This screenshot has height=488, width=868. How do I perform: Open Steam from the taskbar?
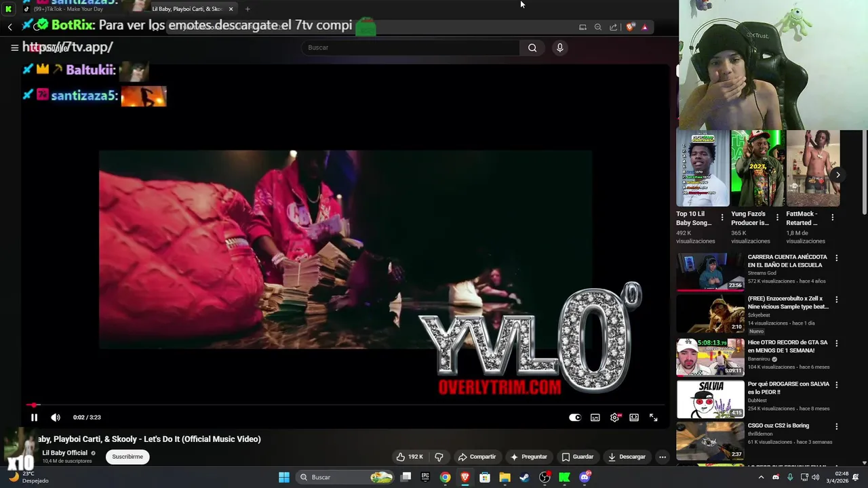524,477
